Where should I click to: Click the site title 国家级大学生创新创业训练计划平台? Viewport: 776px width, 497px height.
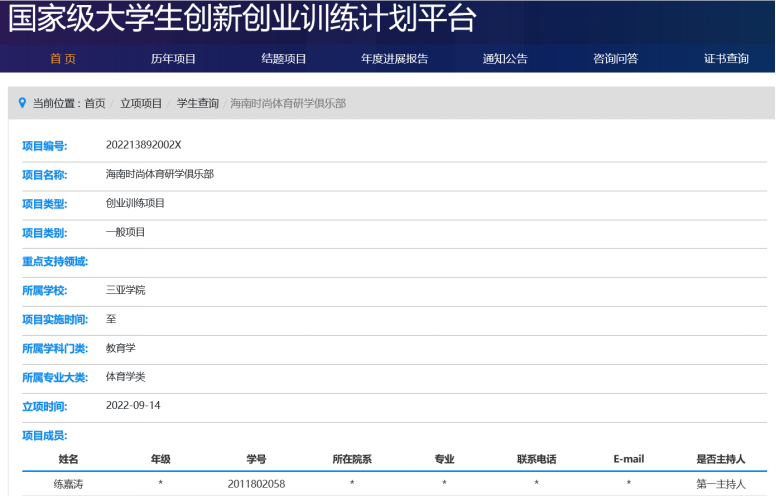click(242, 19)
